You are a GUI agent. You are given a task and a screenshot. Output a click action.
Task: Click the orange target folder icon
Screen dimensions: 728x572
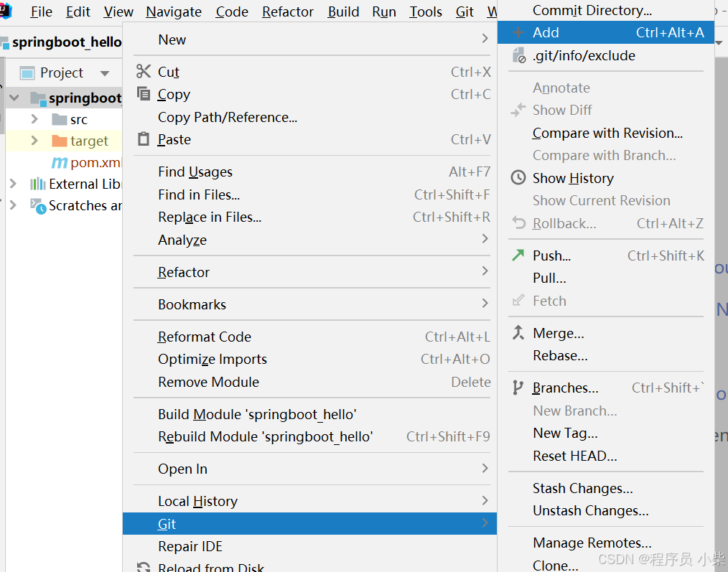coord(60,141)
